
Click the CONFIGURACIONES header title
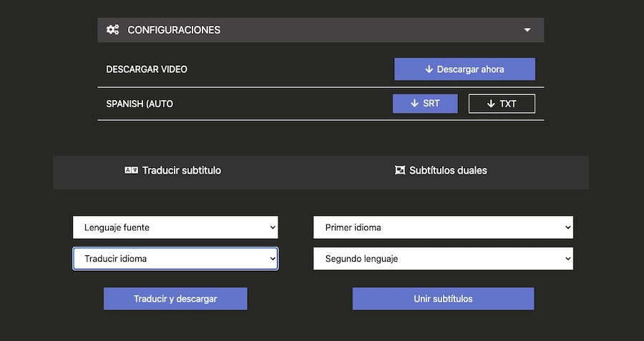[x=174, y=30]
